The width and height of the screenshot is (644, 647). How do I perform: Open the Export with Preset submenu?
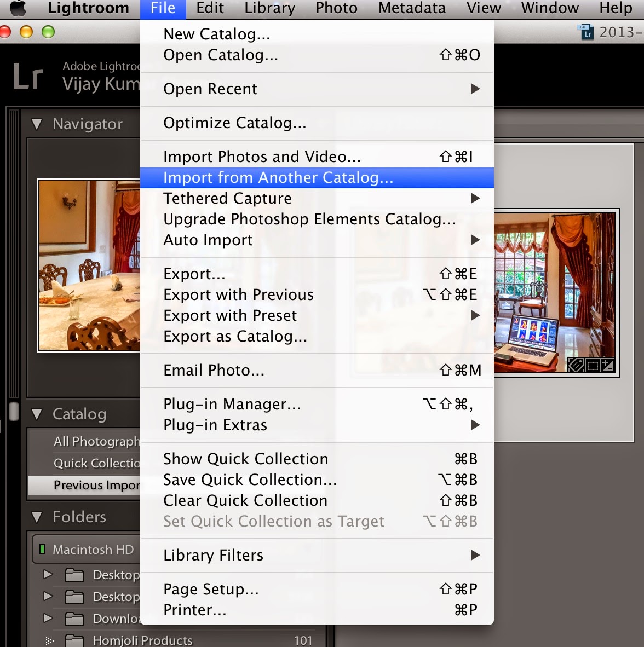click(x=317, y=316)
